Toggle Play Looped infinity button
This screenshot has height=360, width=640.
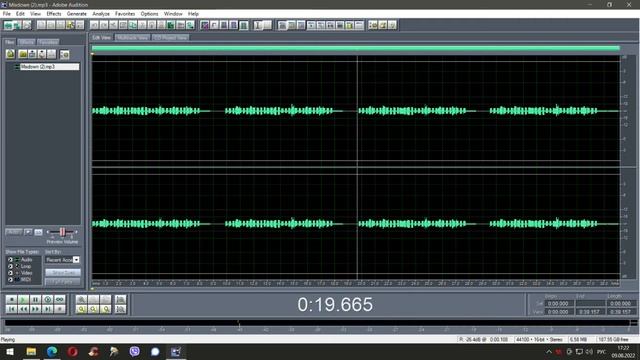tap(60, 300)
